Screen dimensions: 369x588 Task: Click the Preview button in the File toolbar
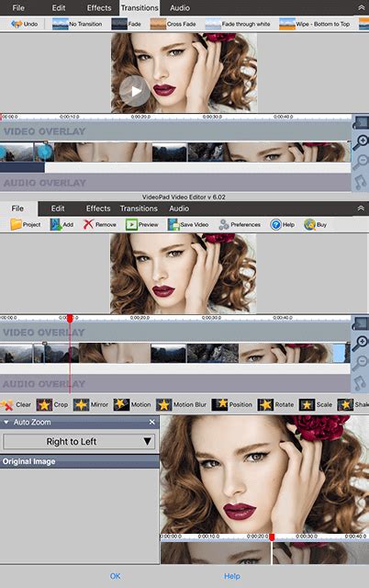[142, 224]
